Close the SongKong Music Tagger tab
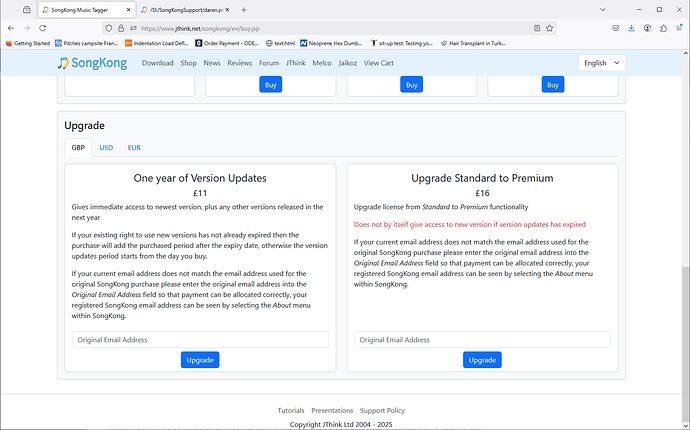690x430 pixels. click(128, 10)
